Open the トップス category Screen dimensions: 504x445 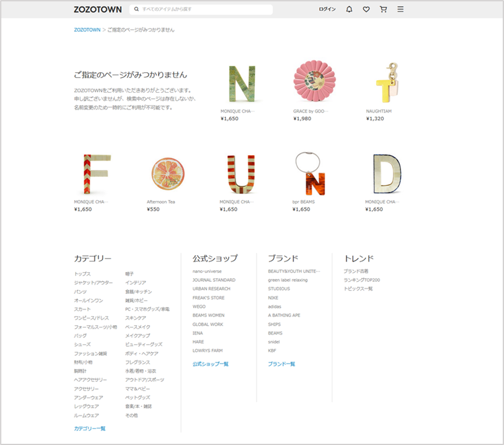(82, 274)
